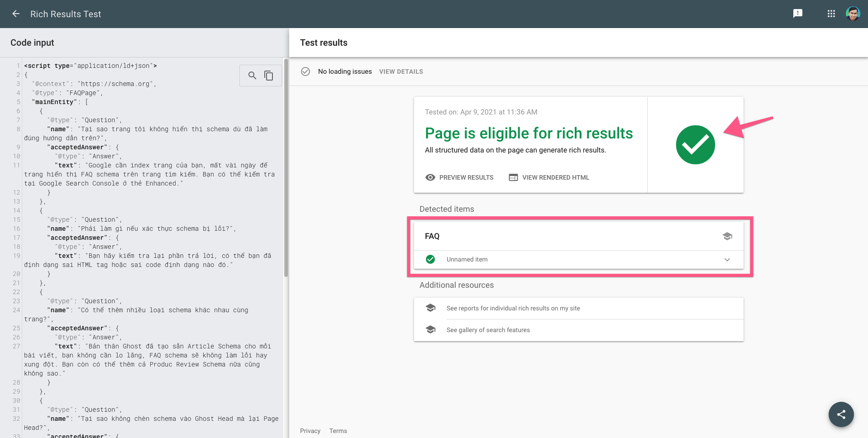Expand the Unnamed item chevron
Screen dimensions: 868x438
tap(727, 260)
